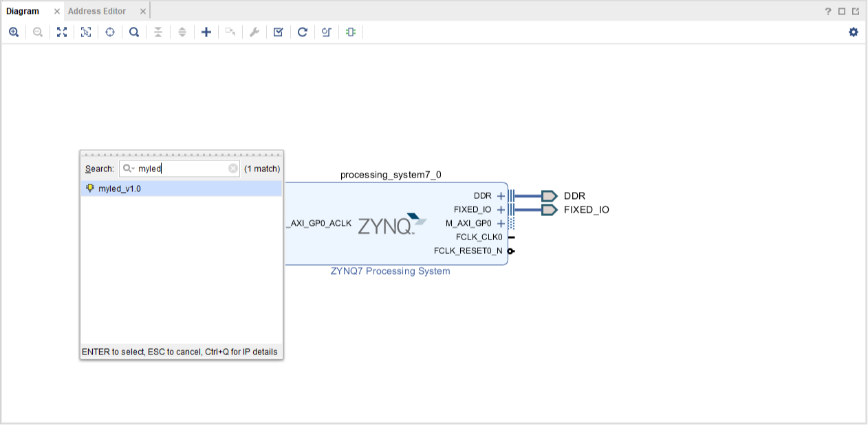868x426 pixels.
Task: Click the Collapse All icon
Action: 158,32
